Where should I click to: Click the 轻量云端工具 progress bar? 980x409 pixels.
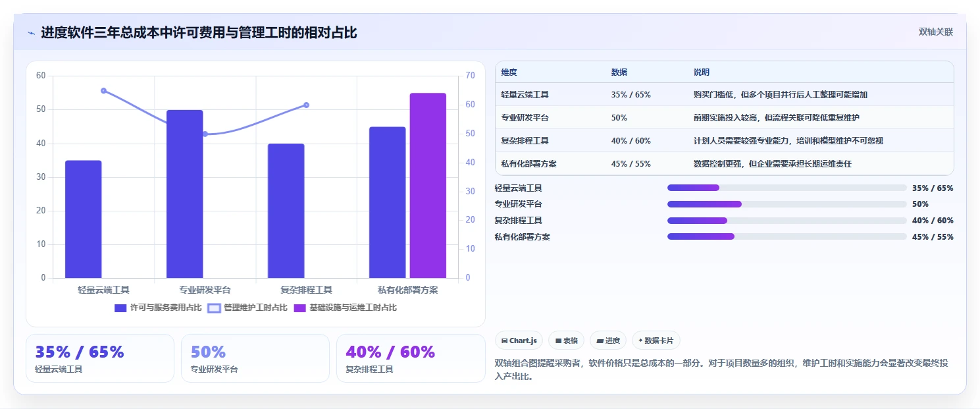(787, 188)
